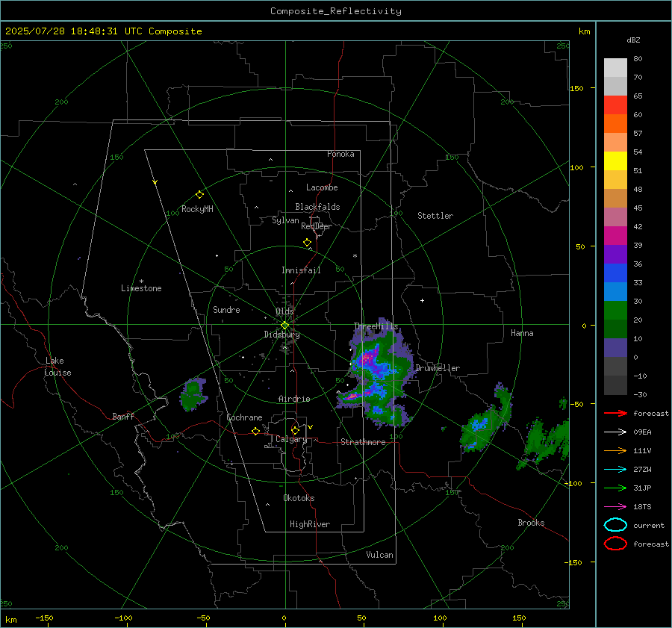Click the cyan current ellipse symbol

click(615, 525)
